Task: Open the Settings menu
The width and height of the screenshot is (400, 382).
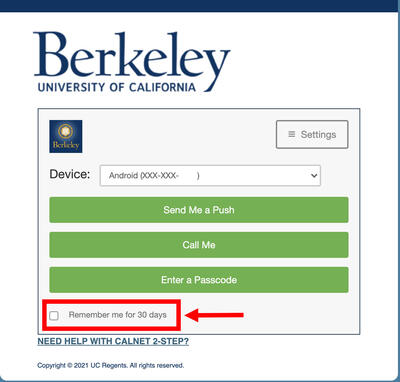Action: tap(312, 134)
